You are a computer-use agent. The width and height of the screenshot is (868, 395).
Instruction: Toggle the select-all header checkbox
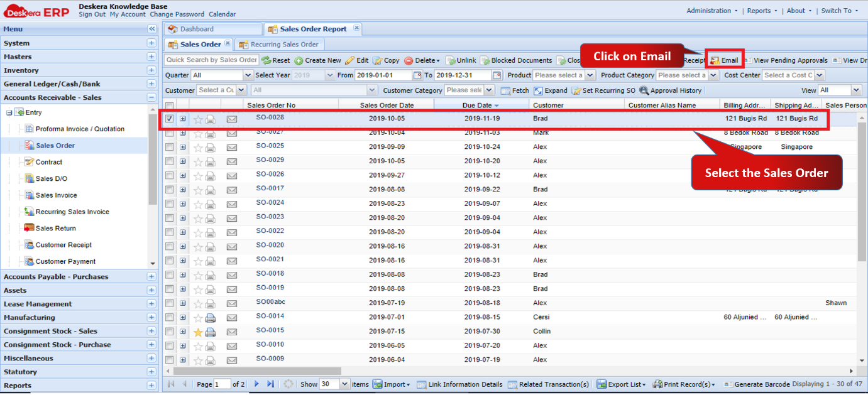pos(170,106)
